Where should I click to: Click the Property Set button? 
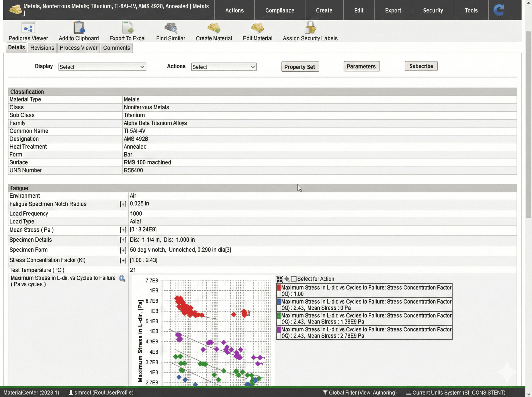click(x=300, y=67)
